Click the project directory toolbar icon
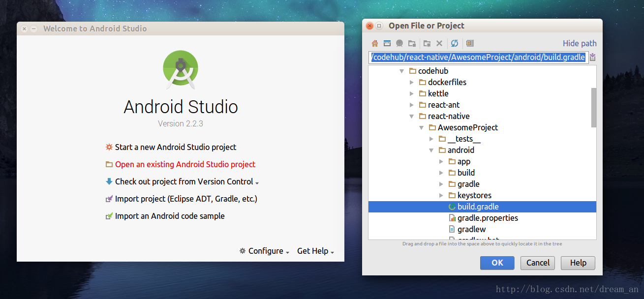 (399, 43)
